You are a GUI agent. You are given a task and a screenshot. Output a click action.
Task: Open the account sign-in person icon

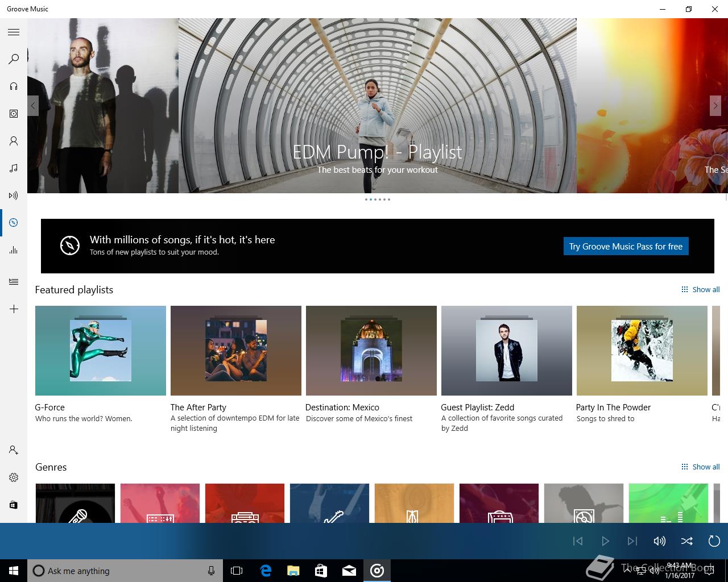pos(14,450)
